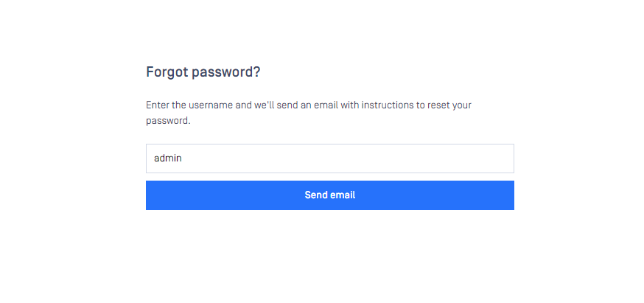Image resolution: width=644 pixels, height=303 pixels.
Task: Click Enter the username sentence start
Action: tap(190, 105)
